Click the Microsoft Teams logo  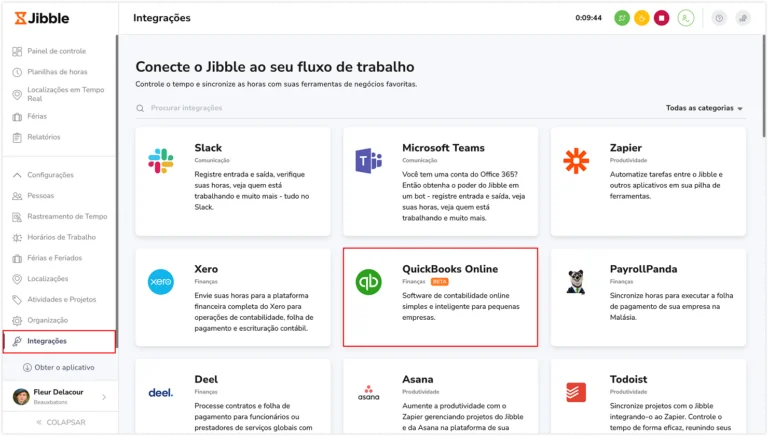click(x=368, y=161)
